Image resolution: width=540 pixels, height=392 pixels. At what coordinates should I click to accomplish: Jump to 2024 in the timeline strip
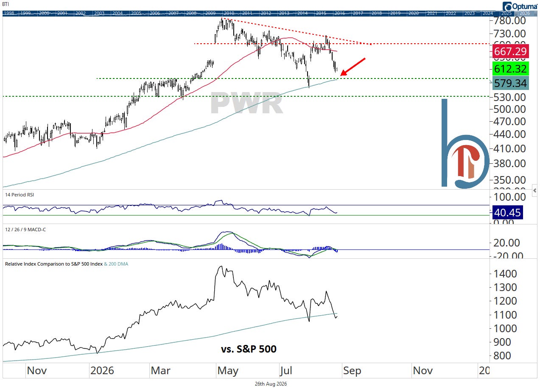click(x=487, y=13)
